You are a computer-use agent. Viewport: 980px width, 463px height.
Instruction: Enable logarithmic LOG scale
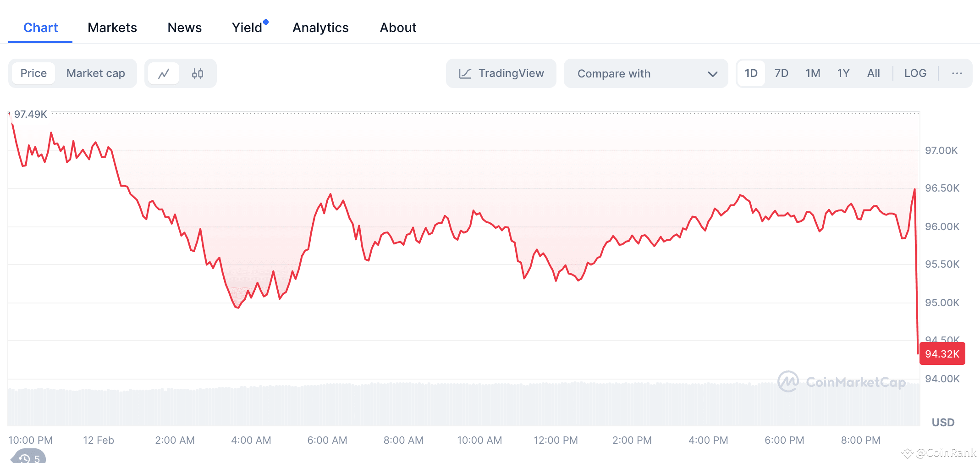(x=915, y=73)
